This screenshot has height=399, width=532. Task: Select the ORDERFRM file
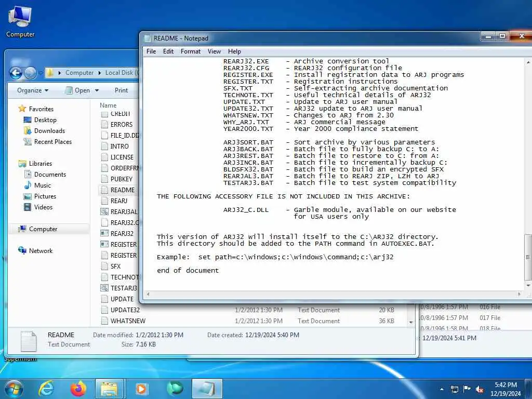[x=120, y=168]
